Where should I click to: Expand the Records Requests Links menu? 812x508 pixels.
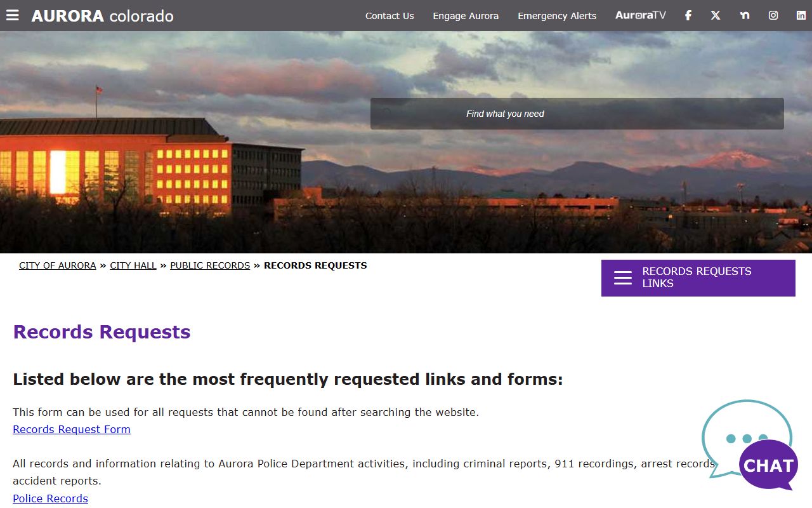[x=698, y=277]
